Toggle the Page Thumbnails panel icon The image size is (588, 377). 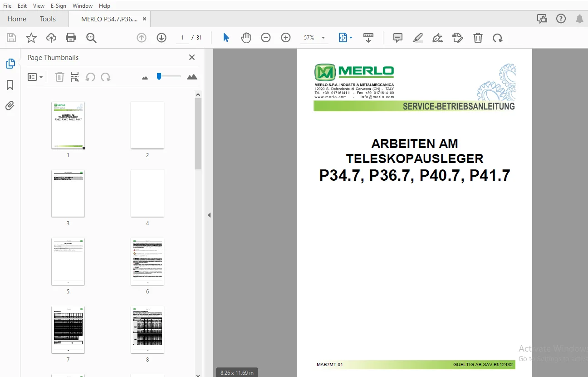(10, 64)
